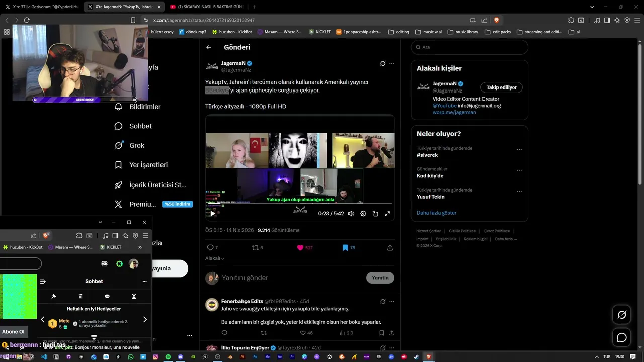Open the more options menu on JagermaN's post

pyautogui.click(x=392, y=64)
